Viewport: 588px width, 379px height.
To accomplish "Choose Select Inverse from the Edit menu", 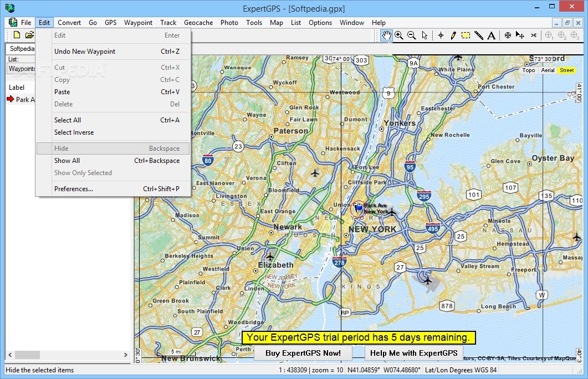I will tap(113, 132).
